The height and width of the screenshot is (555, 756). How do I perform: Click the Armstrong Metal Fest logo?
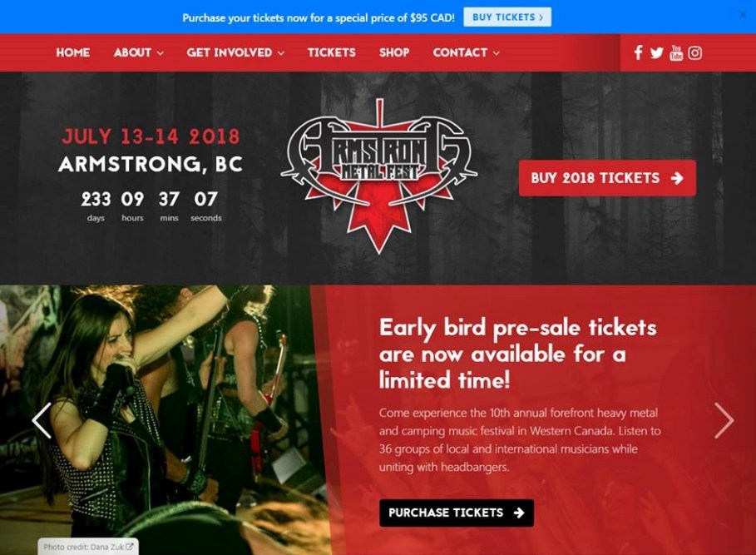coord(379,176)
